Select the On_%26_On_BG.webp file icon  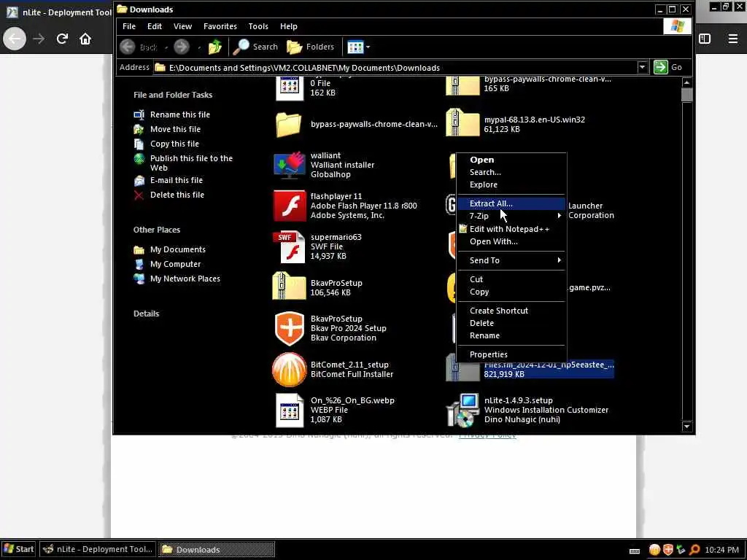289,410
